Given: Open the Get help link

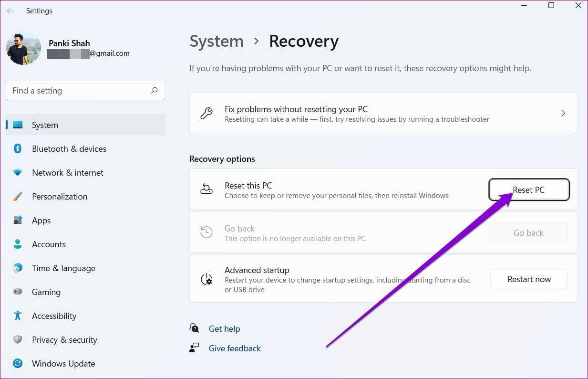Looking at the screenshot, I should click(224, 329).
